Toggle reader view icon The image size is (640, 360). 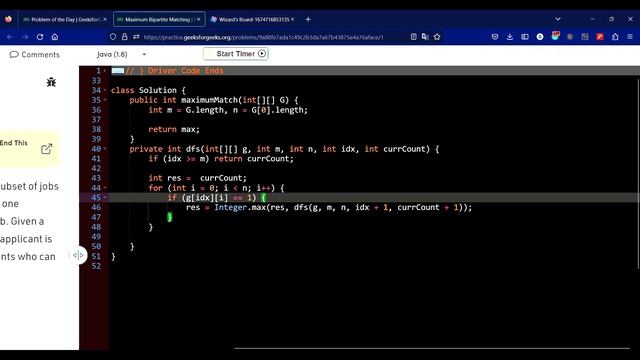[x=413, y=37]
